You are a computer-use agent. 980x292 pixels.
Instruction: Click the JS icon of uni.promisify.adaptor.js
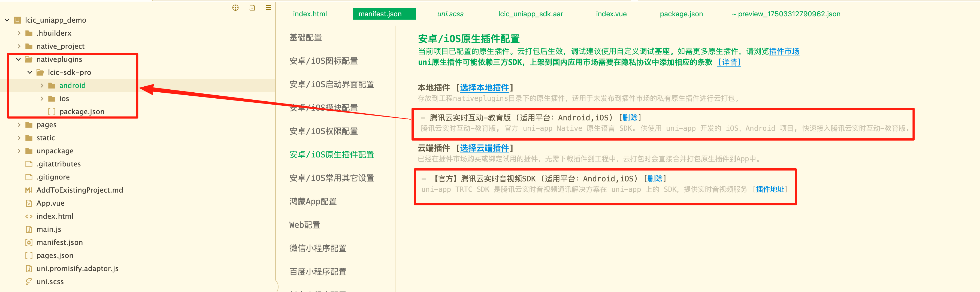(29, 269)
